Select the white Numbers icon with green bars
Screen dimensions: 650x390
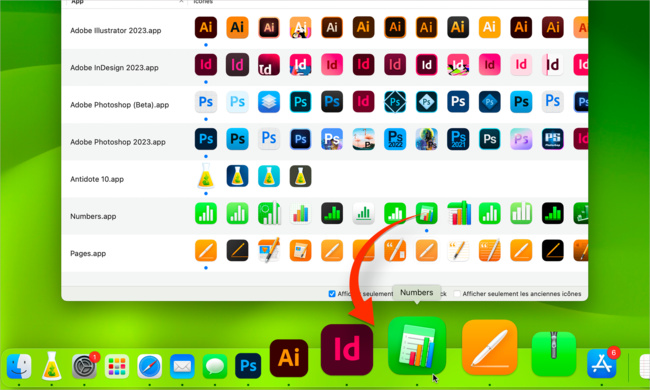coord(364,213)
